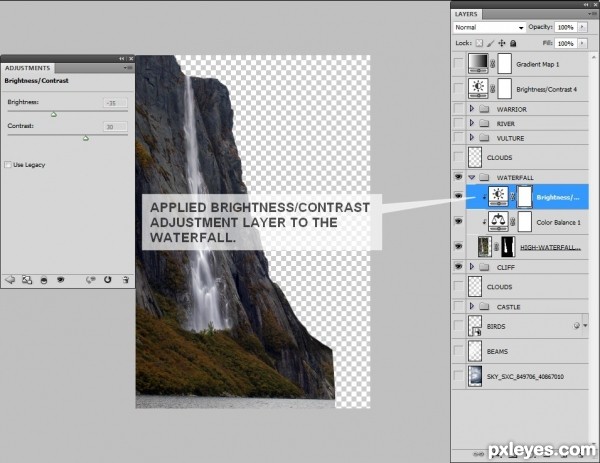Enable the Use Legacy checkbox
Screen dimensions: 600x463
(8, 165)
